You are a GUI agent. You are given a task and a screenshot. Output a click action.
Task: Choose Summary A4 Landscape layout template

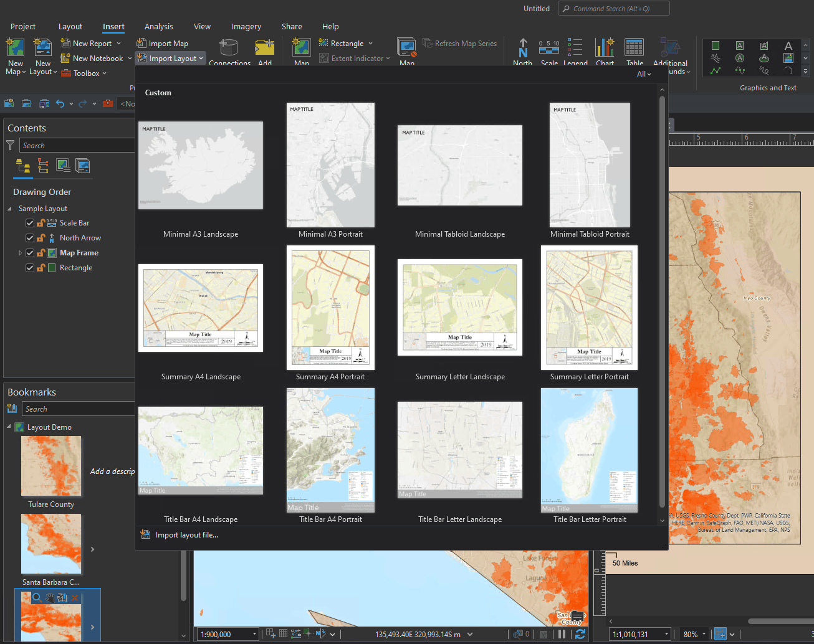(x=201, y=308)
